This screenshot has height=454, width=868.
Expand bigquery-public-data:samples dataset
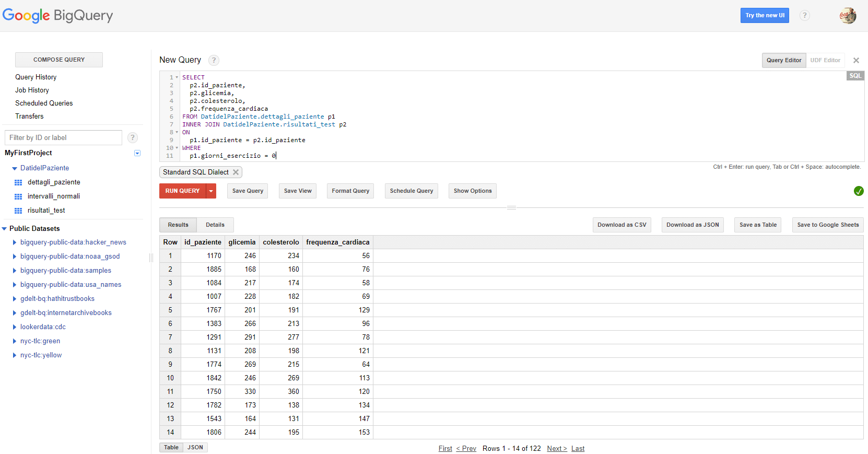tap(15, 271)
